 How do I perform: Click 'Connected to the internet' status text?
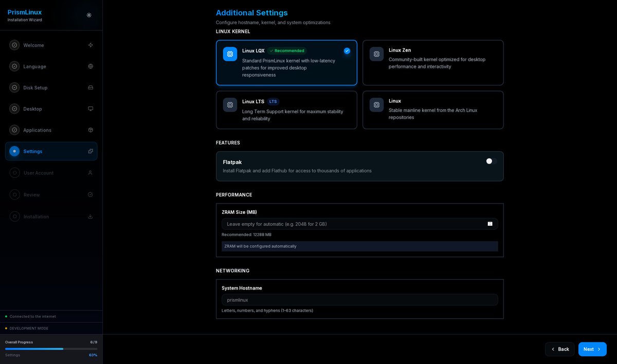pos(32,317)
